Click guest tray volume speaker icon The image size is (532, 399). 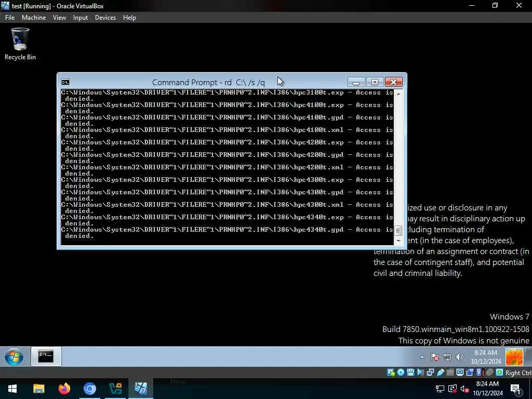click(460, 357)
